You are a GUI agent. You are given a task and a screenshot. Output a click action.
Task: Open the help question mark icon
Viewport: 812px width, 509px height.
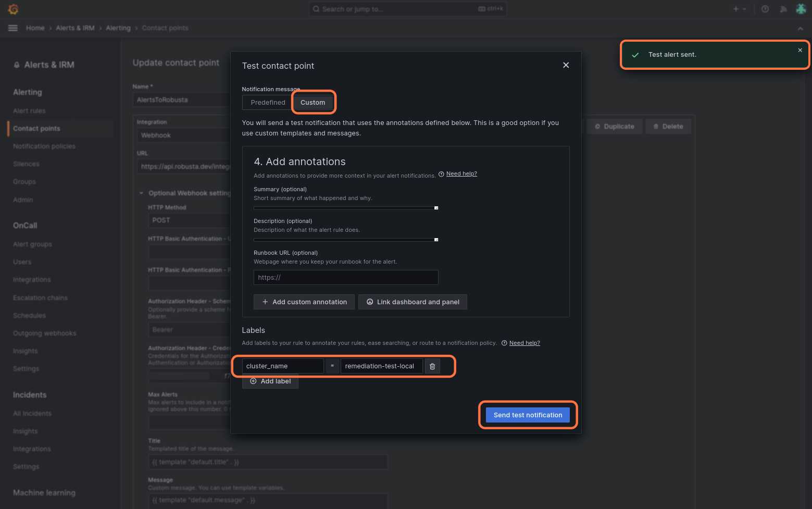(765, 9)
